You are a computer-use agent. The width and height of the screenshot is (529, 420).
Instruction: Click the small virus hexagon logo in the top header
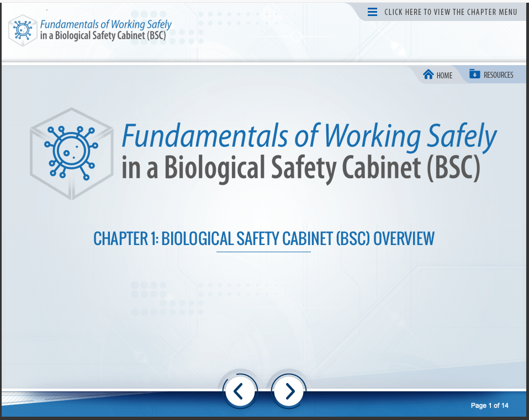(x=23, y=30)
